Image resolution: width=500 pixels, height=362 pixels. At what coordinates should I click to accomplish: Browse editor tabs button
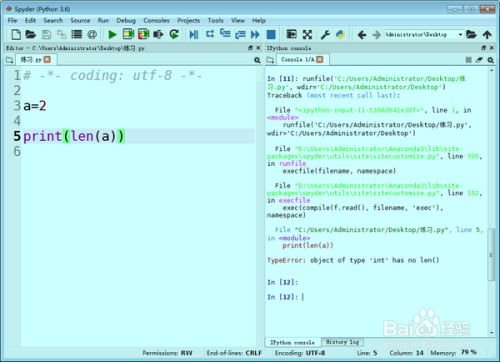point(9,60)
